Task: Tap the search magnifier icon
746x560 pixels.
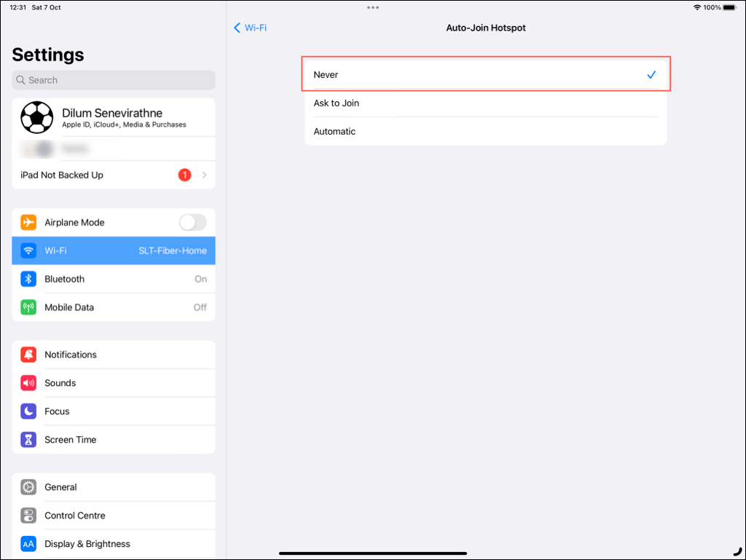Action: [20, 80]
